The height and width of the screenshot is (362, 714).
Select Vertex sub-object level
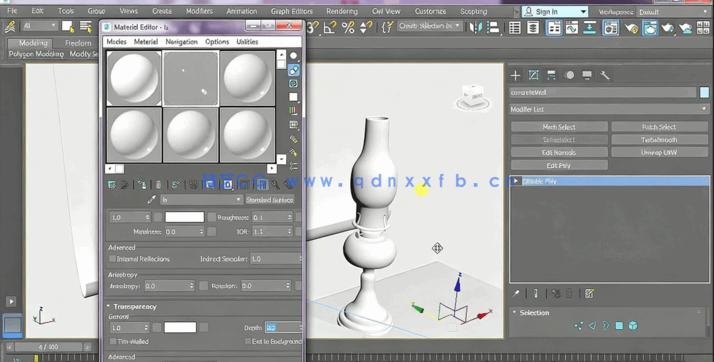point(578,326)
